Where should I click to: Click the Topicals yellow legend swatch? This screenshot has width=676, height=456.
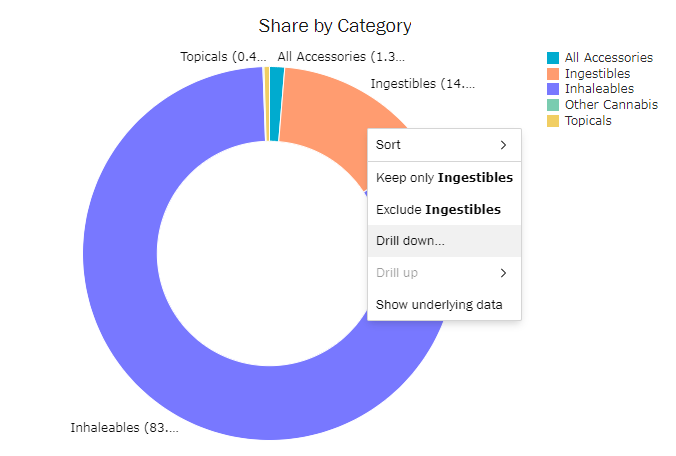(x=553, y=121)
